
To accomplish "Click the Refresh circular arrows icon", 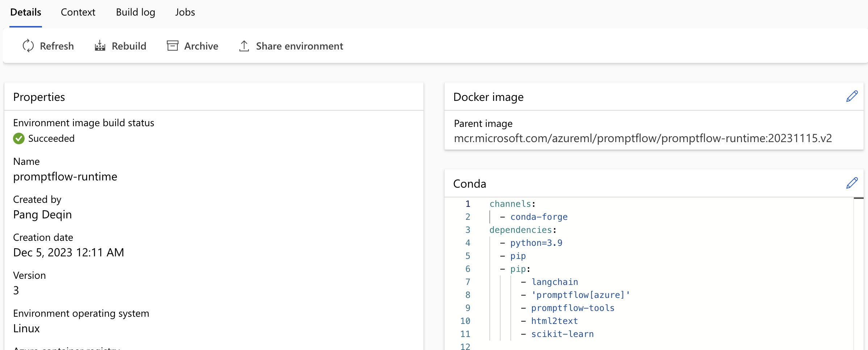I will tap(28, 46).
